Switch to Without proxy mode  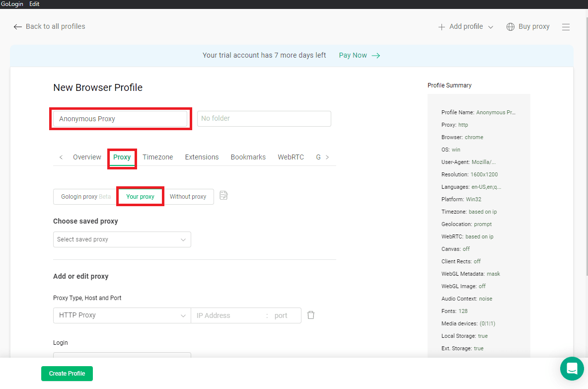[188, 196]
